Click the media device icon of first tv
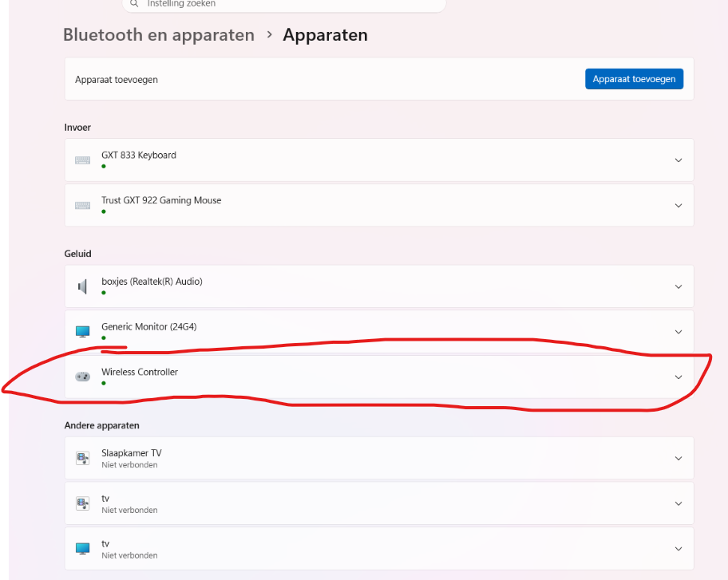 click(83, 503)
